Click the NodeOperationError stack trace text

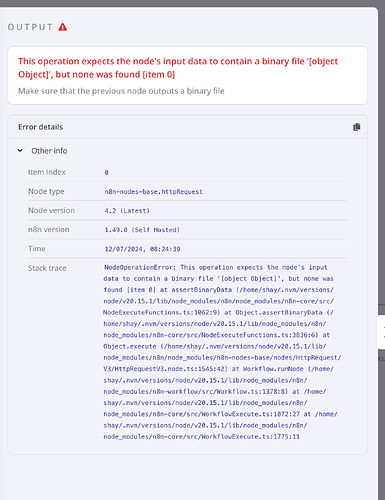click(222, 352)
